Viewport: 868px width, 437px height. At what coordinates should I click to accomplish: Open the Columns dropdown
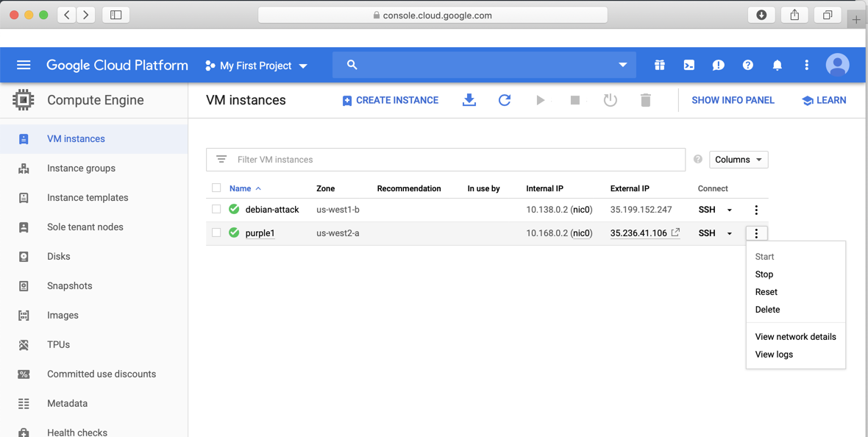739,160
